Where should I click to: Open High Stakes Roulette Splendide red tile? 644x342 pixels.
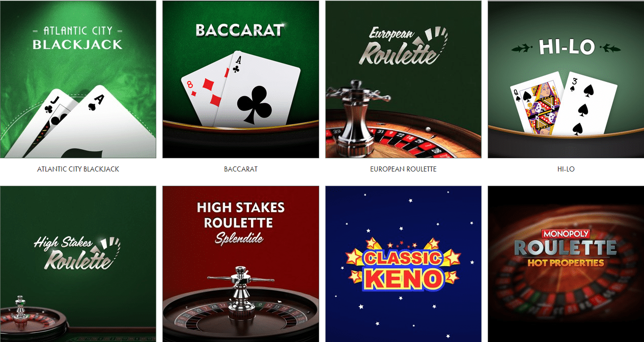240,264
